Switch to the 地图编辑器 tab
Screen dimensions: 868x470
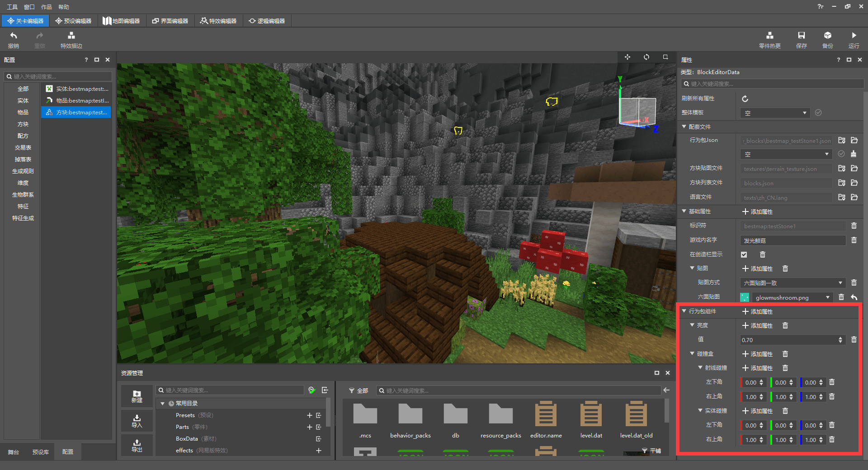[x=121, y=21]
